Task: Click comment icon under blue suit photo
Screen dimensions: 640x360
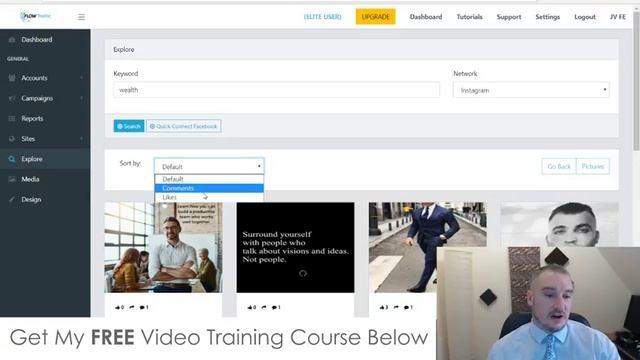Action: pyautogui.click(x=407, y=307)
